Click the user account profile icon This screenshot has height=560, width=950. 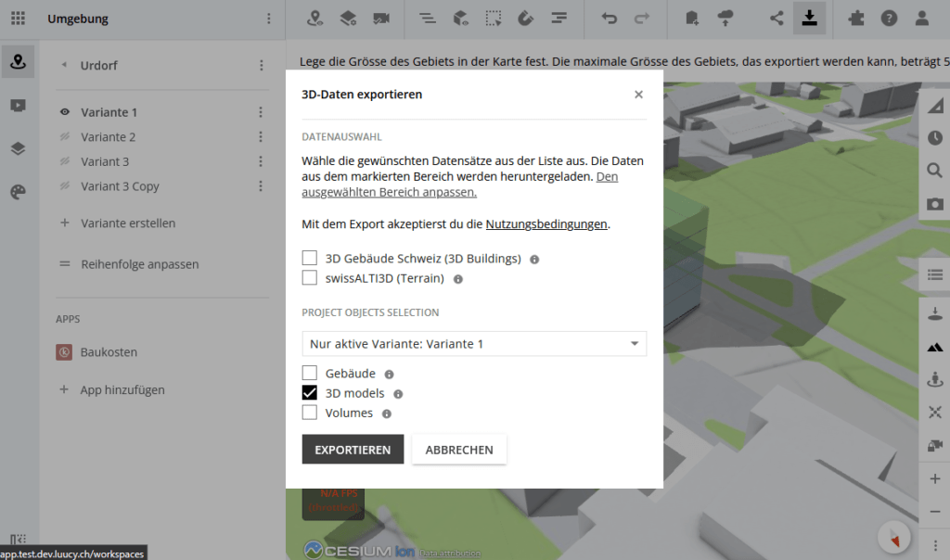point(921,18)
